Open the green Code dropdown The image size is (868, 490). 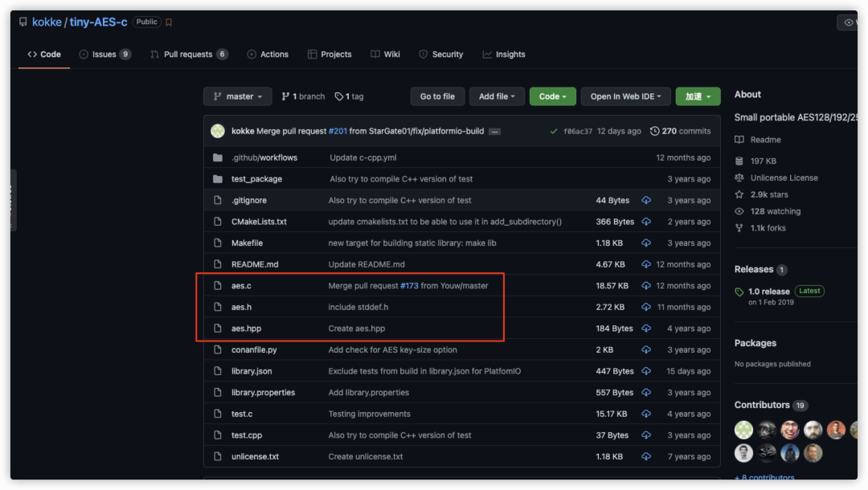pyautogui.click(x=552, y=96)
